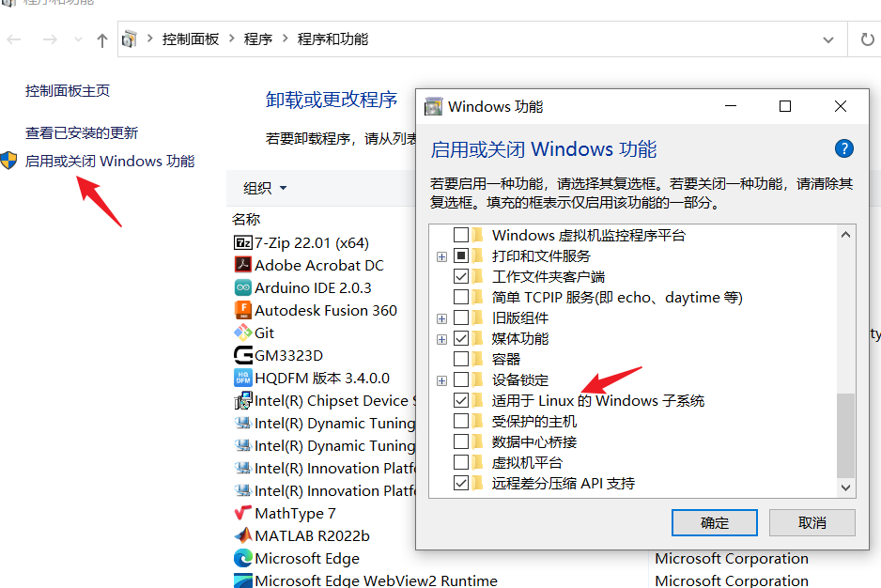Click the 7-Zip 22.01 program icon
This screenshot has height=588, width=881.
242,243
